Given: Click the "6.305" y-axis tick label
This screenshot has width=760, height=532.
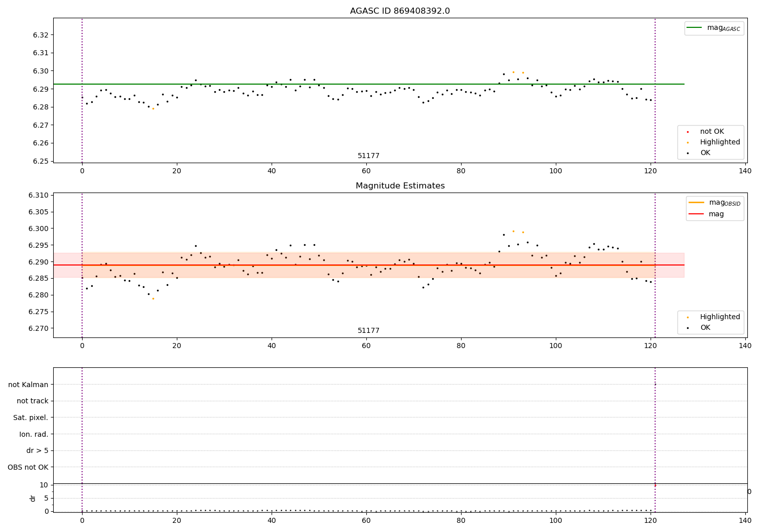Looking at the screenshot, I should pyautogui.click(x=39, y=212).
